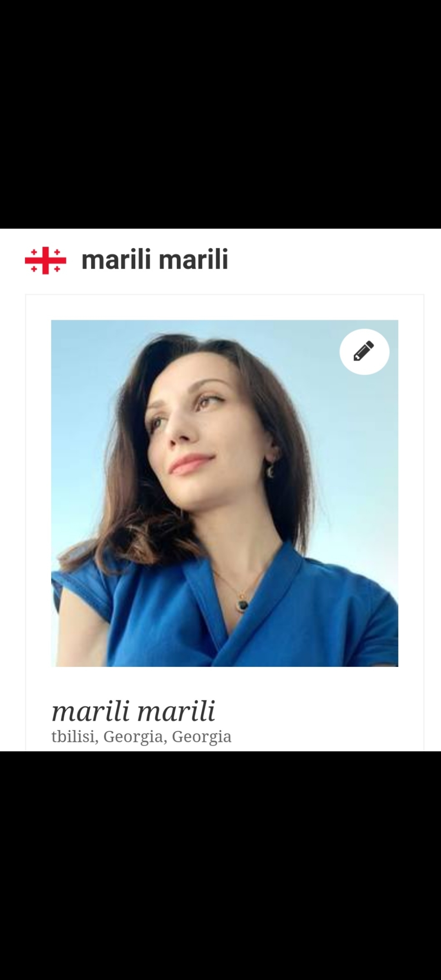This screenshot has width=441, height=980.
Task: Click the italic "marili marili" name
Action: coord(133,711)
